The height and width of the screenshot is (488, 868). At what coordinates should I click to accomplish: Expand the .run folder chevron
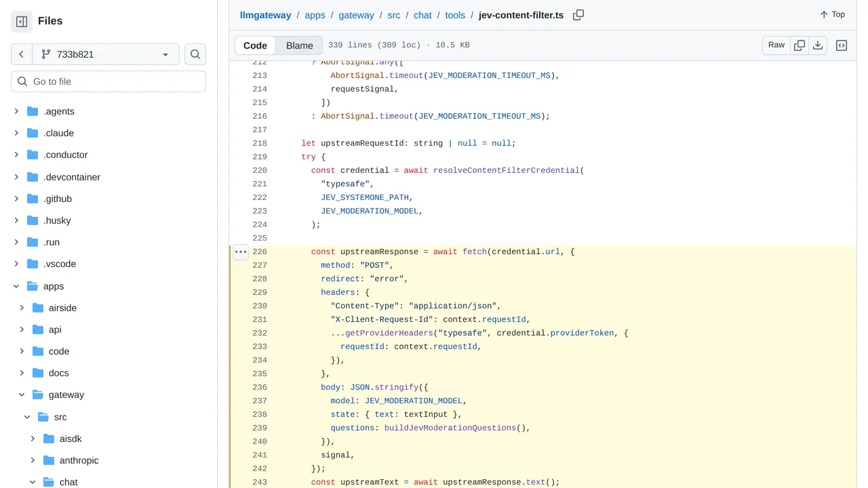pyautogui.click(x=16, y=242)
